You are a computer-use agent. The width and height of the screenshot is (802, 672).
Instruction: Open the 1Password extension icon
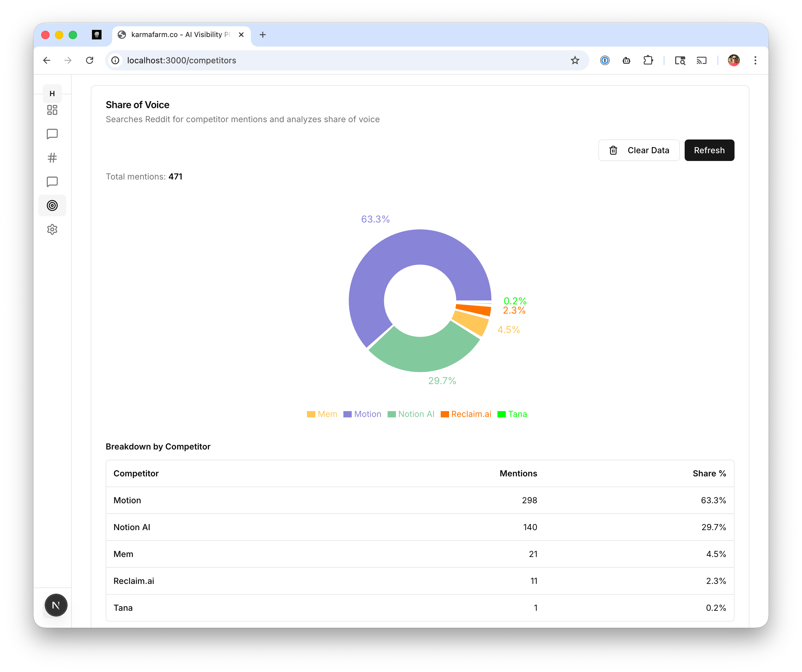pyautogui.click(x=605, y=60)
